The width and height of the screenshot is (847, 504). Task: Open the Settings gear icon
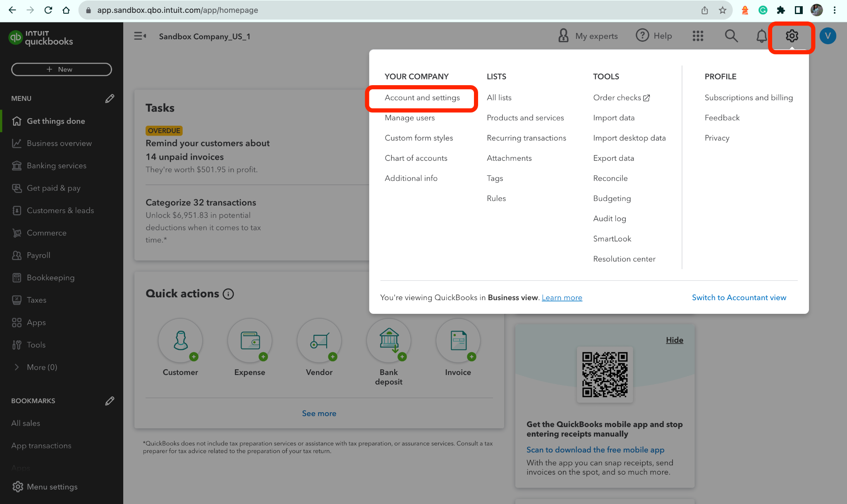point(792,36)
